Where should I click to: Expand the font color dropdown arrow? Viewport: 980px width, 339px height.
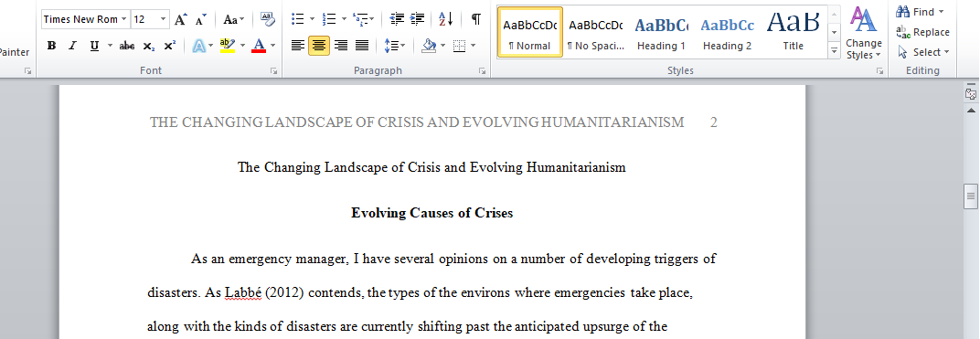[x=273, y=46]
